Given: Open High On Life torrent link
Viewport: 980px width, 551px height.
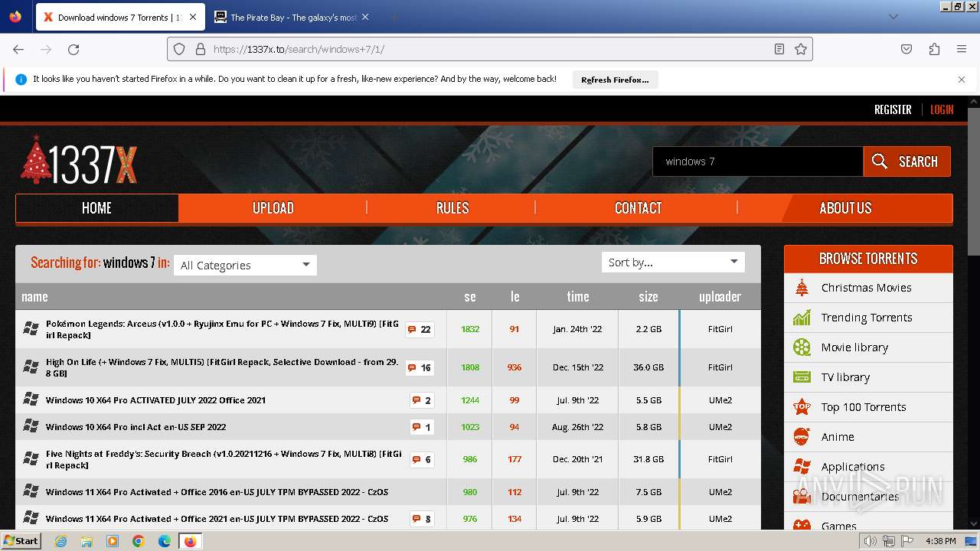Looking at the screenshot, I should pos(222,367).
